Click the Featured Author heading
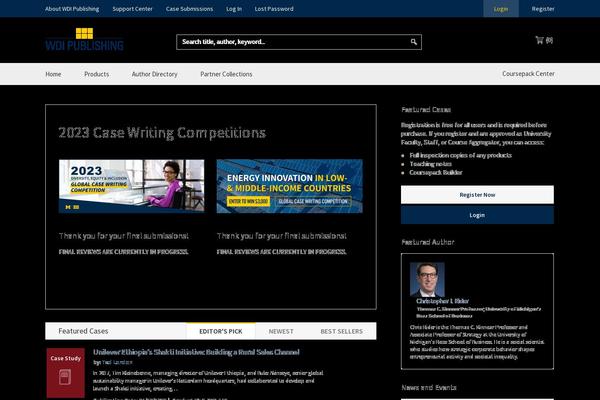This screenshot has height=400, width=600. point(428,242)
